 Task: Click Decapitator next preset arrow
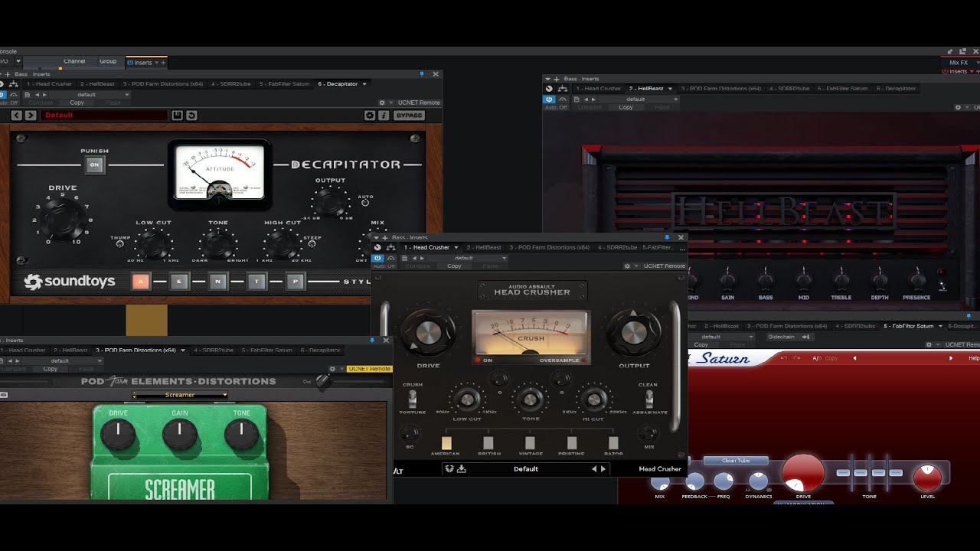(x=31, y=116)
